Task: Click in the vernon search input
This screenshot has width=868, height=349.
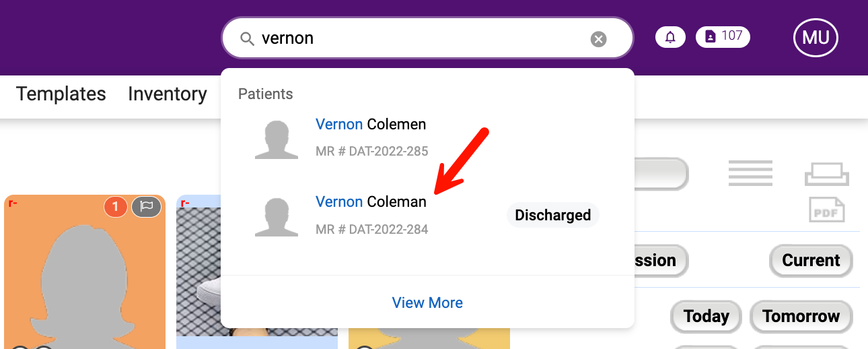Action: 417,38
